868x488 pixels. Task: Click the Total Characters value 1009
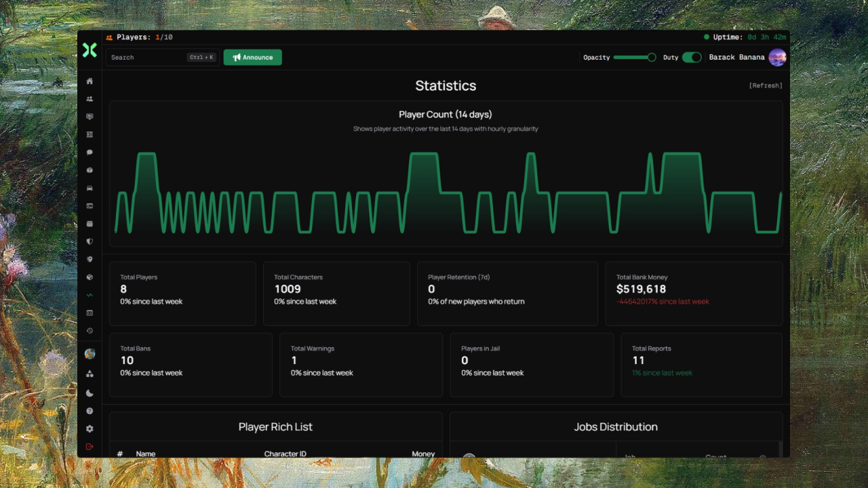(x=288, y=289)
